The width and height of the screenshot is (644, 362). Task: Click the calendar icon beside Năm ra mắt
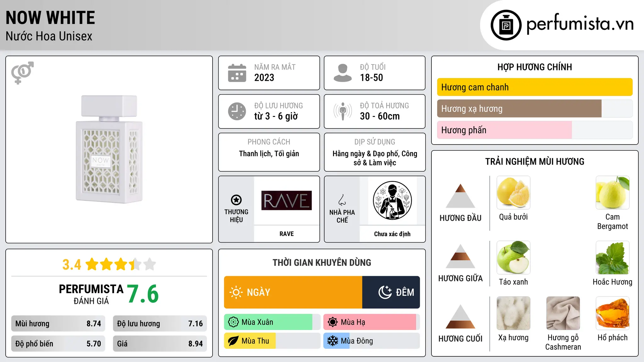[237, 73]
